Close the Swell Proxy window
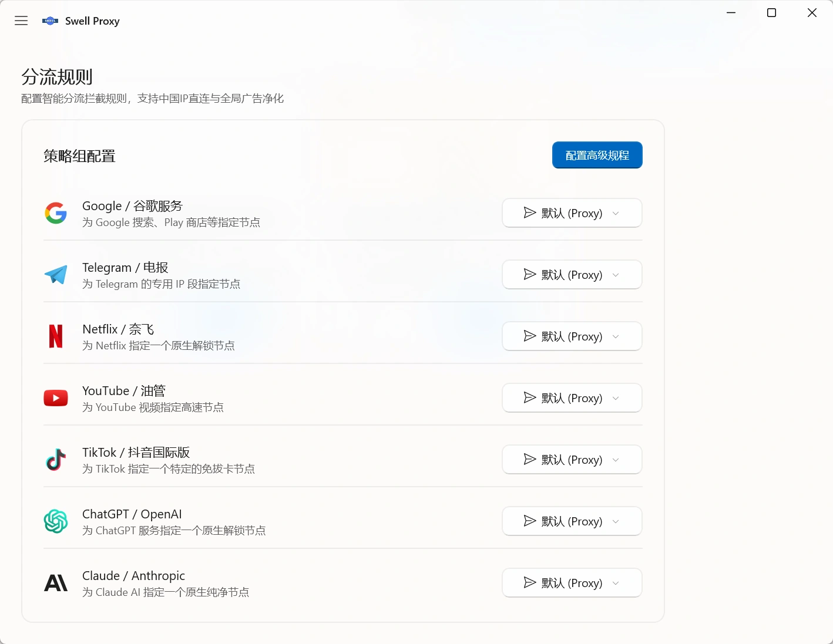This screenshot has height=644, width=833. point(812,13)
